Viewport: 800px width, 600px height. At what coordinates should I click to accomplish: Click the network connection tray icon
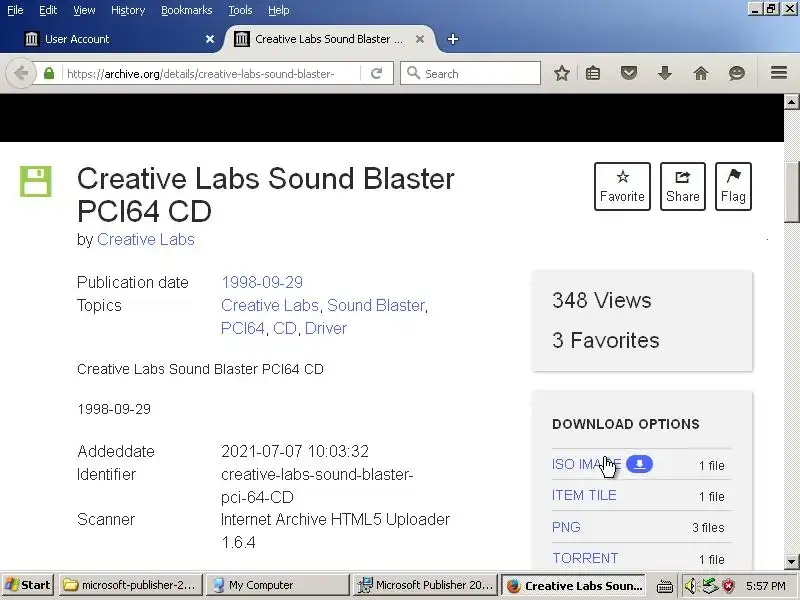coord(710,585)
